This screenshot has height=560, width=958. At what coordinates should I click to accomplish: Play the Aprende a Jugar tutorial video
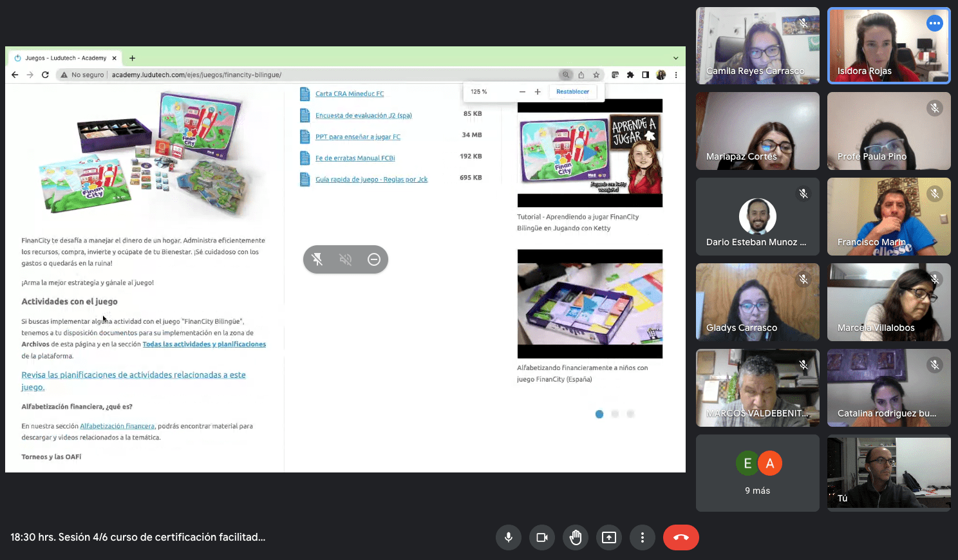[590, 153]
